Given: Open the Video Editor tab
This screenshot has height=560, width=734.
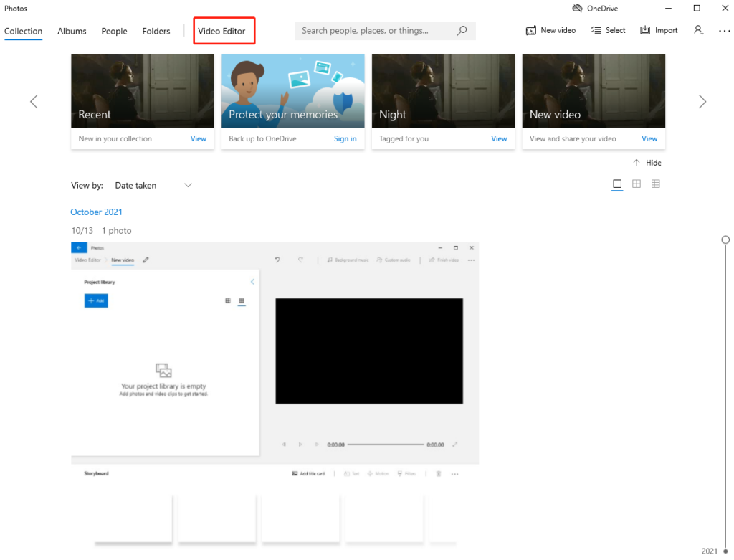Looking at the screenshot, I should (x=224, y=31).
